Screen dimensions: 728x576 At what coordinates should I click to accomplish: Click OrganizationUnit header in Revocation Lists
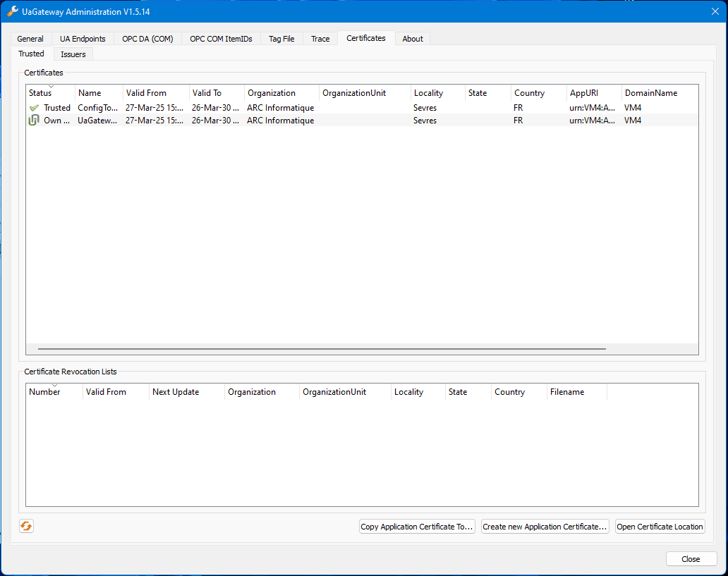pos(346,392)
